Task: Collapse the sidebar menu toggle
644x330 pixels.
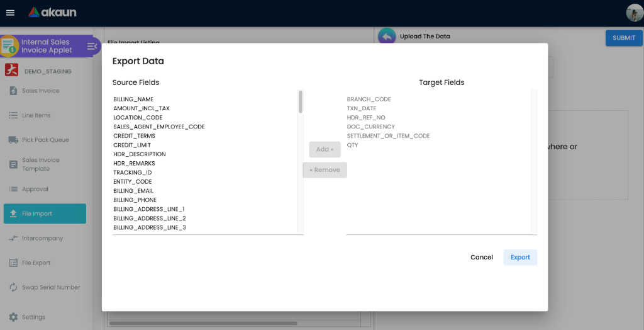Action: [x=92, y=46]
